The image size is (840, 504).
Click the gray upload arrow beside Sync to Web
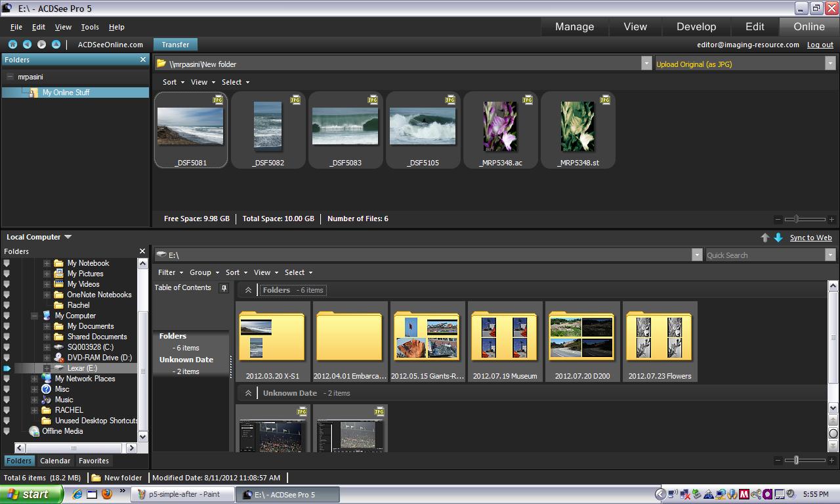(765, 238)
